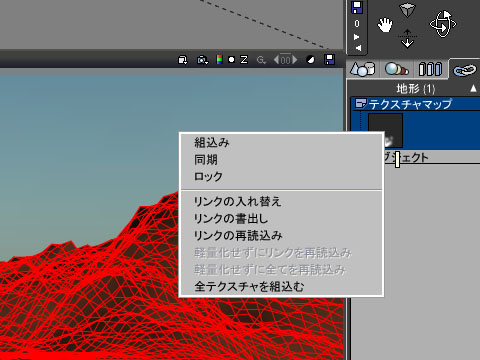Click the save floppy icon in the render toolbar
This screenshot has height=360, width=480.
(329, 60)
